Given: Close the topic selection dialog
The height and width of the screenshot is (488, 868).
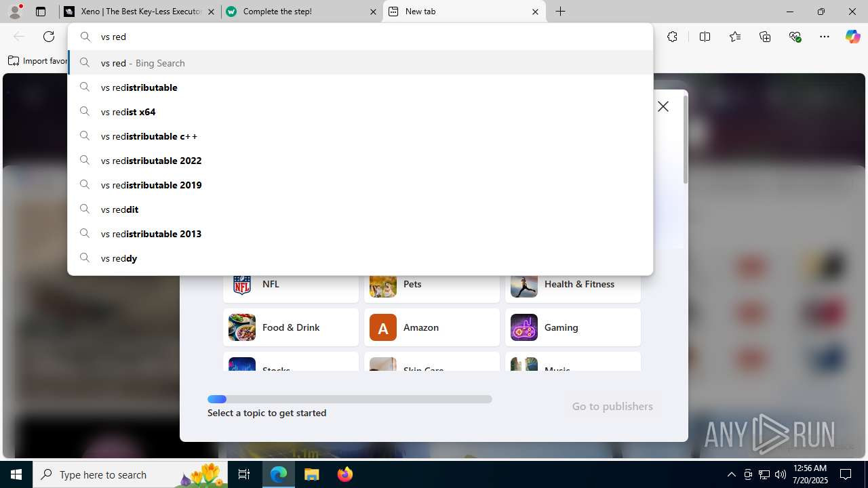Looking at the screenshot, I should 663,106.
